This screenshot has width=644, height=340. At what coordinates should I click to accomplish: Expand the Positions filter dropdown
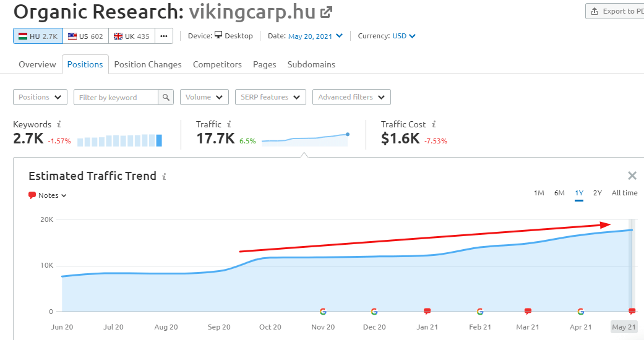40,97
